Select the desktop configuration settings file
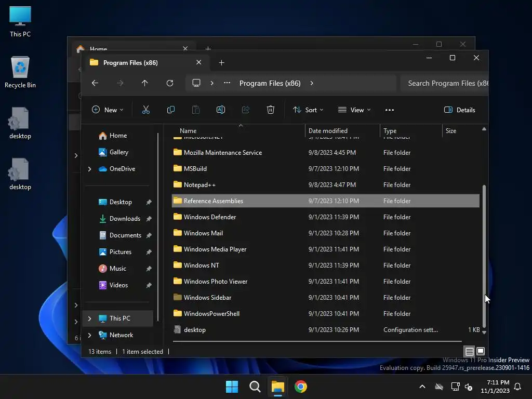This screenshot has height=399, width=532. click(326, 330)
